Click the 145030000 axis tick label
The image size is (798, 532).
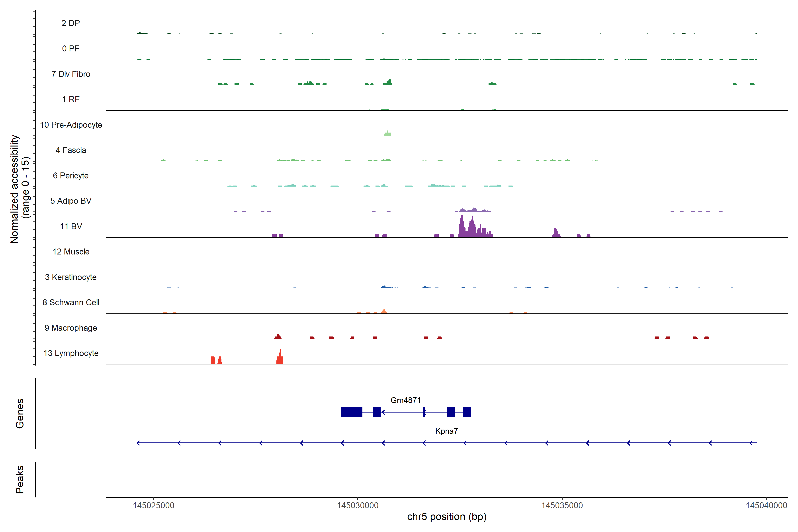[x=358, y=505]
